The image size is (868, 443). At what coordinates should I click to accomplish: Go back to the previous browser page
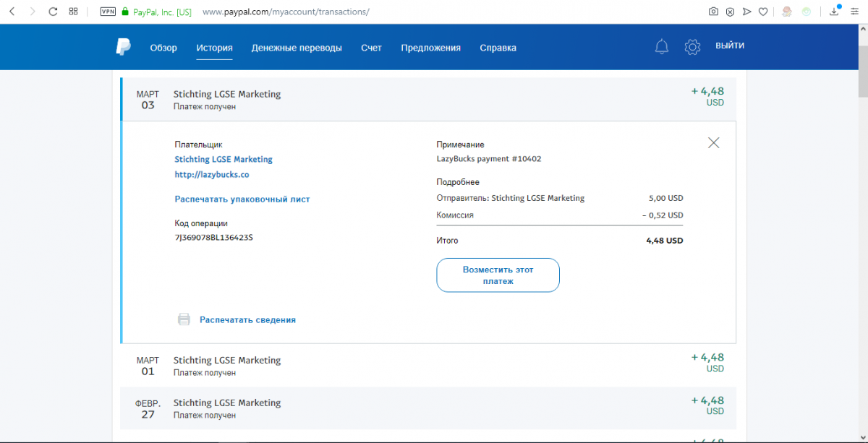12,12
